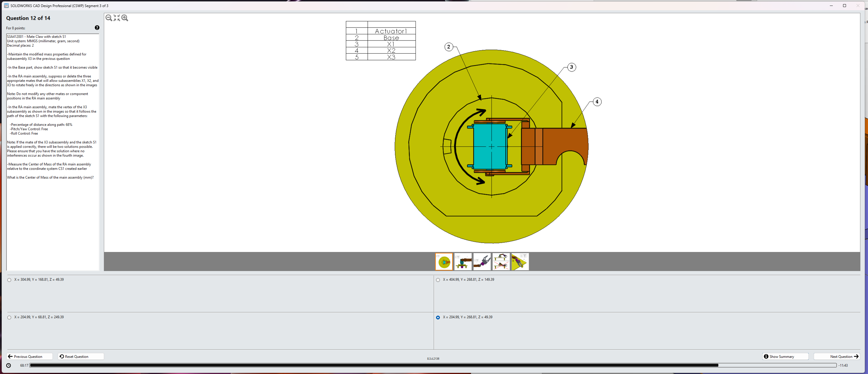Viewport: 868px width, 374px height.
Task: Open the side-view robot arm thumbnail
Action: tap(463, 262)
